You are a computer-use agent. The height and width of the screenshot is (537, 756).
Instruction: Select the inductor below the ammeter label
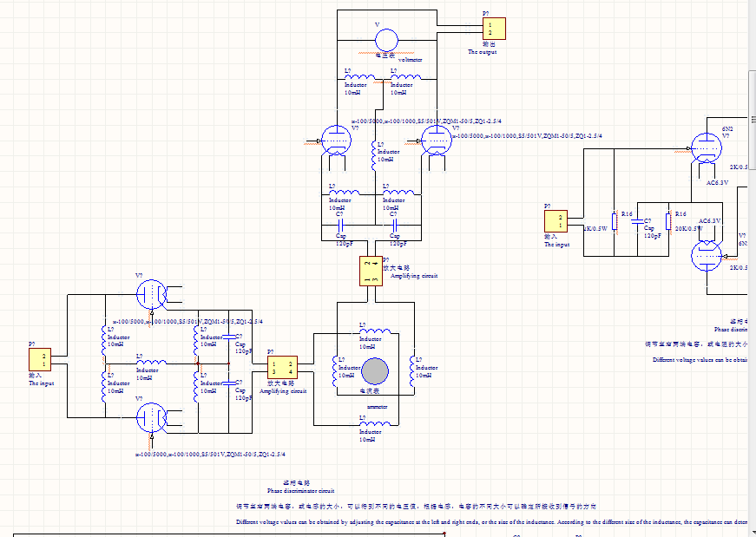pos(375,423)
